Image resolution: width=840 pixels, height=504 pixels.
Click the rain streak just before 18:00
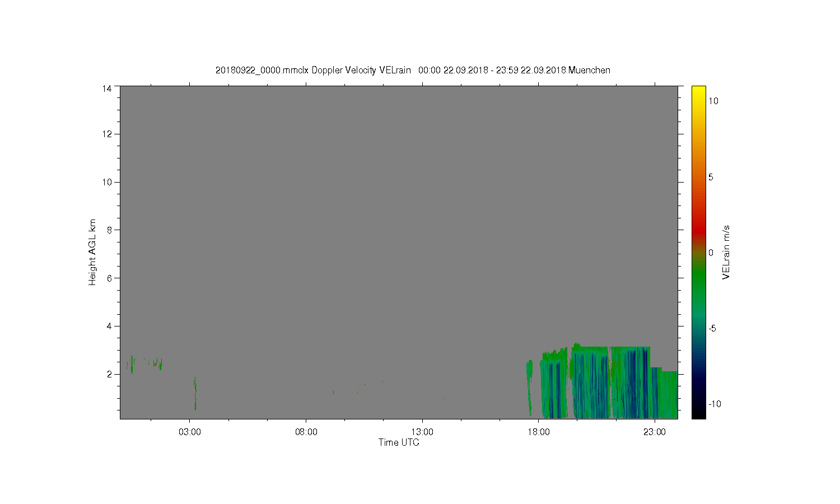pos(529,388)
